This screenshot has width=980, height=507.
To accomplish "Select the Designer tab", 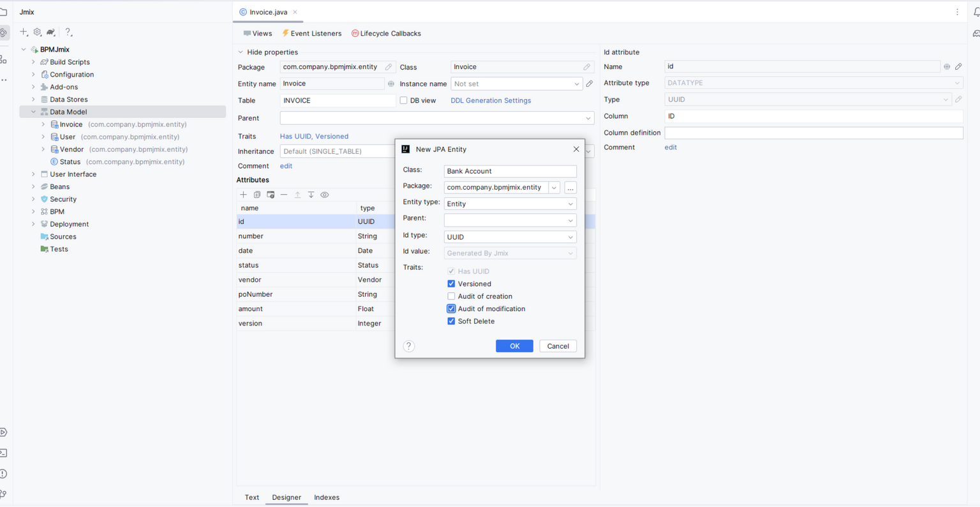I will point(286,497).
